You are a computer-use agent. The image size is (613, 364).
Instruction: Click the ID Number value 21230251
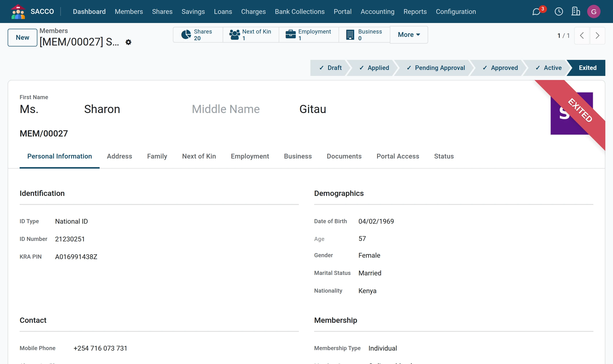(x=70, y=239)
